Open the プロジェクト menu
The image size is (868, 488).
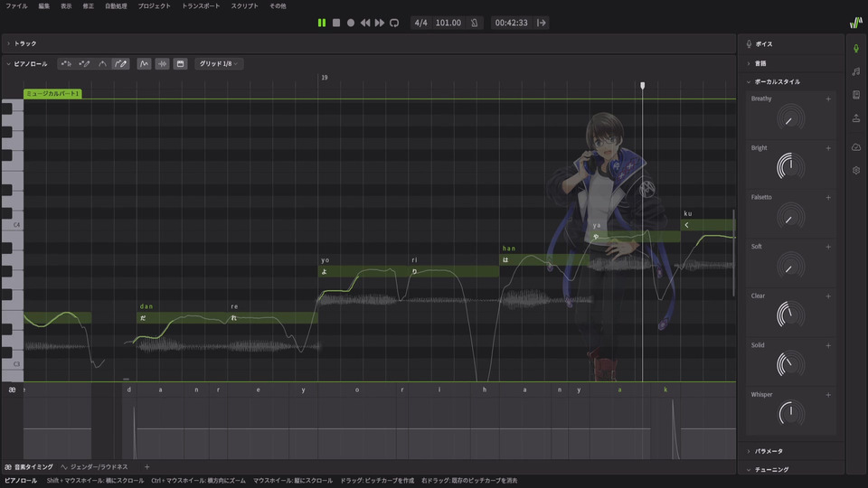point(155,6)
